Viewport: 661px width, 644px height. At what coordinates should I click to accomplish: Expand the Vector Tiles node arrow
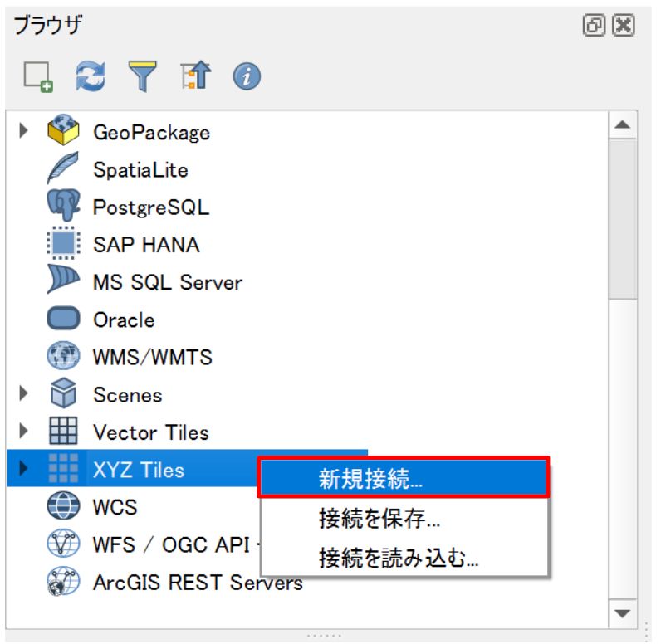23,431
